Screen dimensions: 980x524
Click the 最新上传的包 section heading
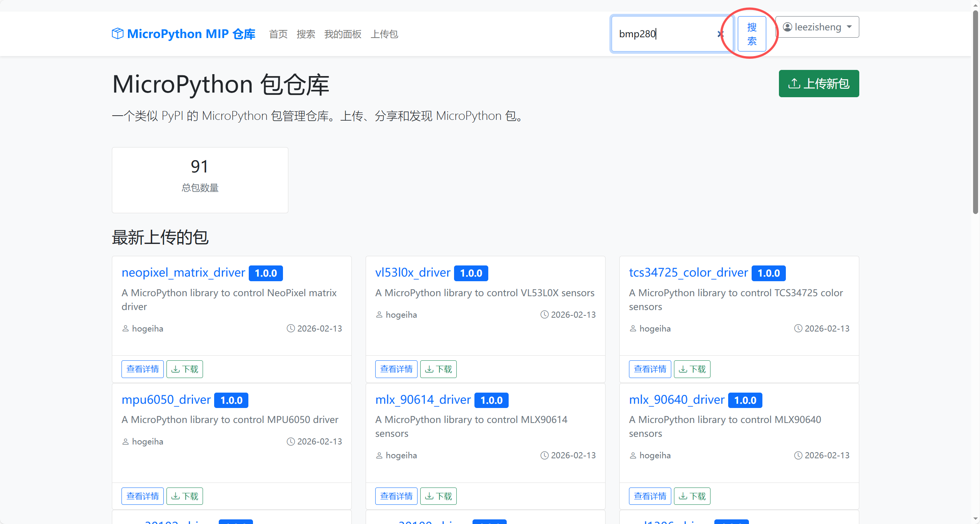point(160,237)
